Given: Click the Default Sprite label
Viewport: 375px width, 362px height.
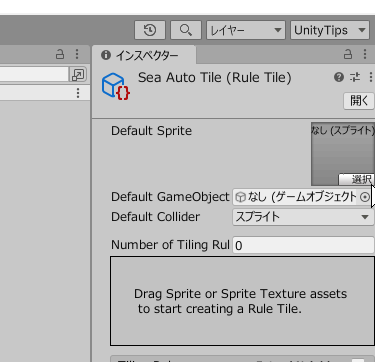Looking at the screenshot, I should [151, 131].
